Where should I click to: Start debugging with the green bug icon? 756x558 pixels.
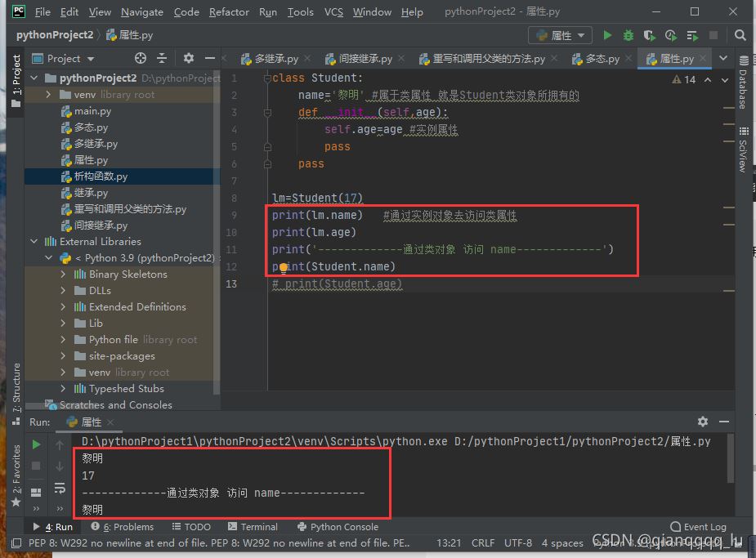click(x=629, y=35)
